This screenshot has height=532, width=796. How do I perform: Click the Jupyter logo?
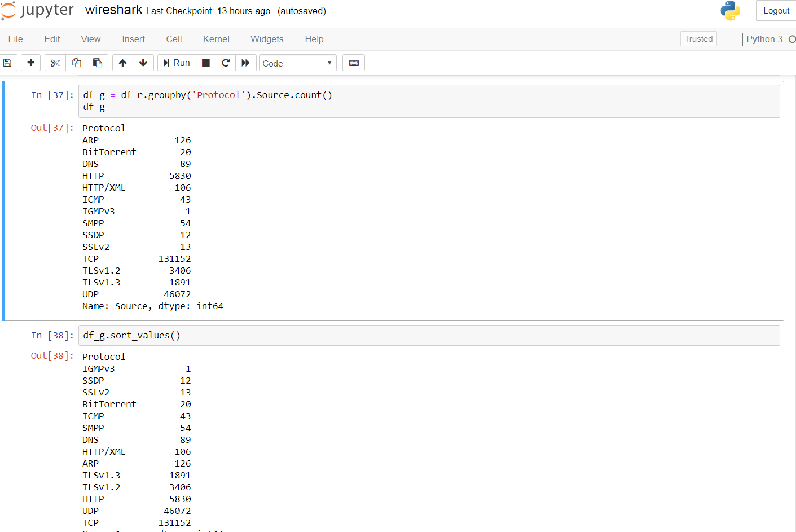37,11
